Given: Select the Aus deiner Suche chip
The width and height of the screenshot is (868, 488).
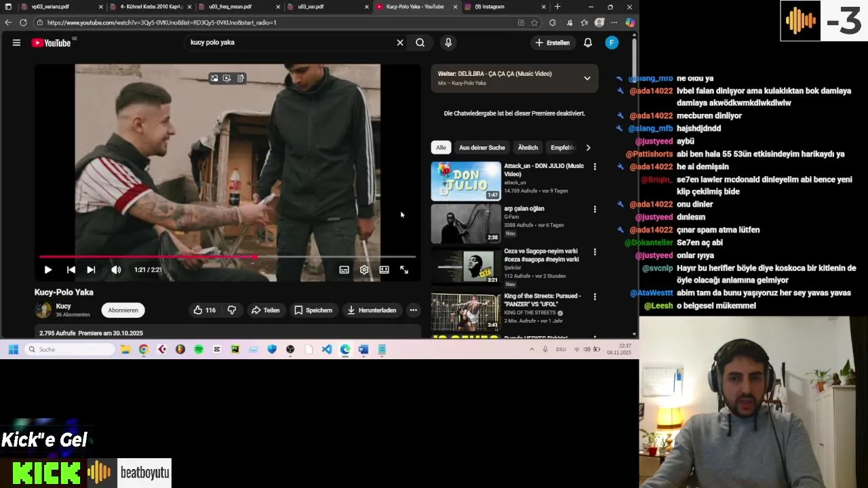Looking at the screenshot, I should click(482, 148).
